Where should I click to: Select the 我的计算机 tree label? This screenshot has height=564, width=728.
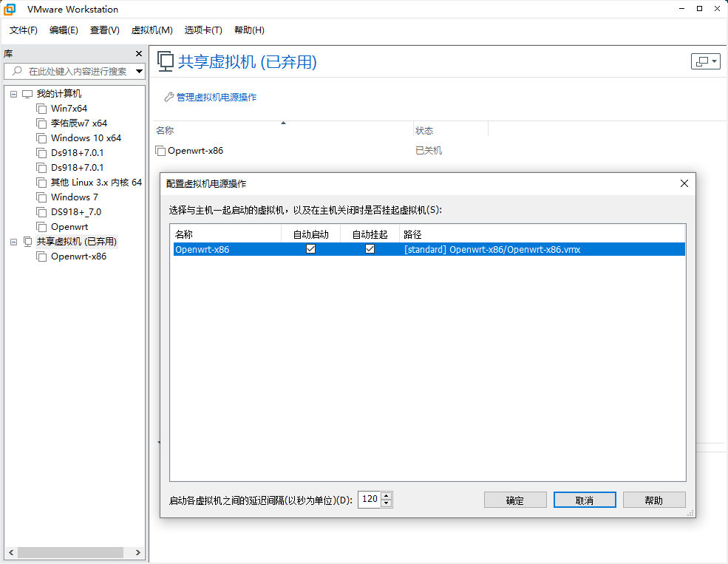click(x=59, y=94)
